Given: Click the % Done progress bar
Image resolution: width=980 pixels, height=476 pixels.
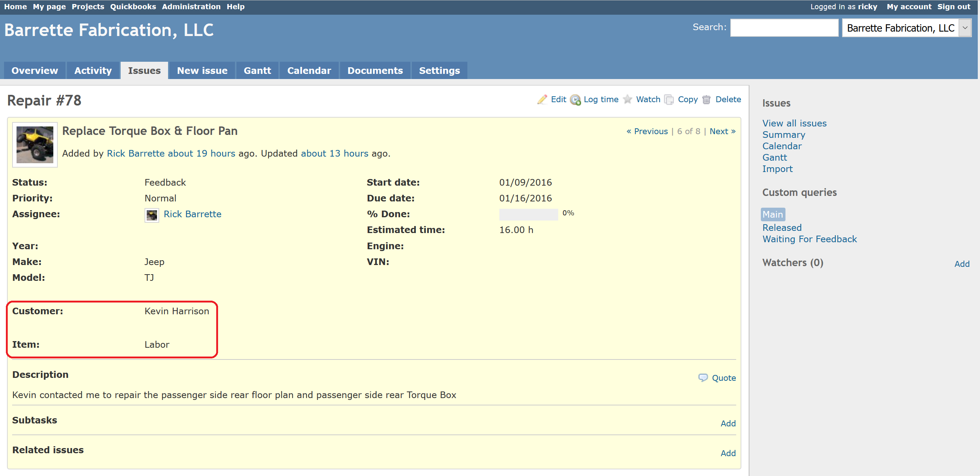Looking at the screenshot, I should tap(528, 214).
